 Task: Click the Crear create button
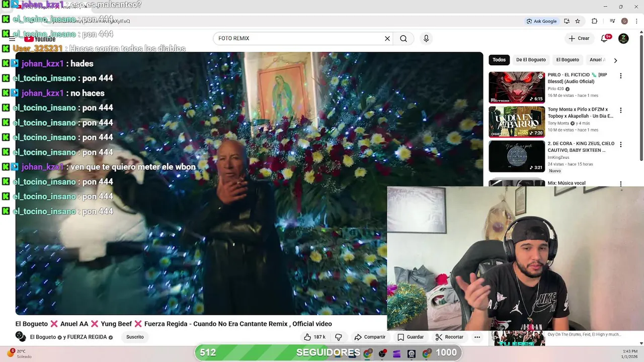click(579, 38)
